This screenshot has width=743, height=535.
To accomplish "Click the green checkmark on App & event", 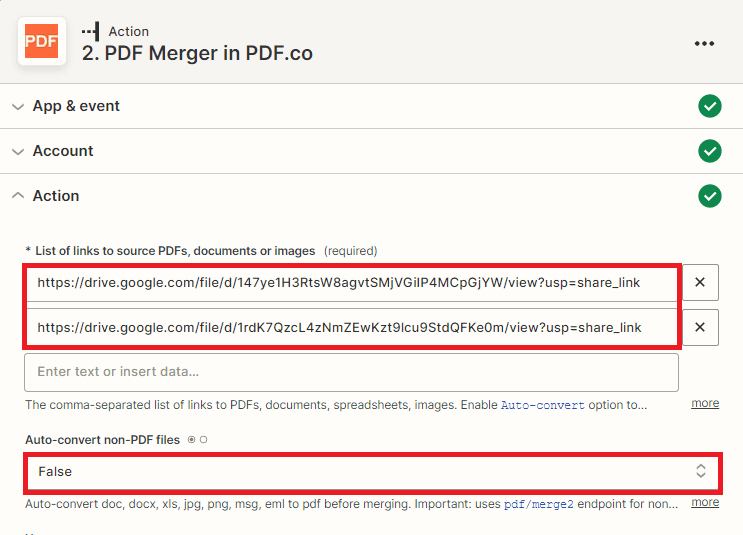I will [709, 106].
